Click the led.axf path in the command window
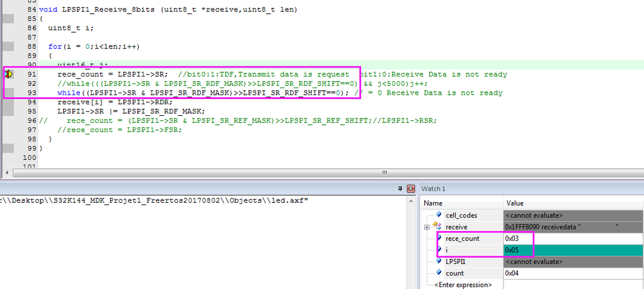Viewport: 644px width, 289px height. 154,200
